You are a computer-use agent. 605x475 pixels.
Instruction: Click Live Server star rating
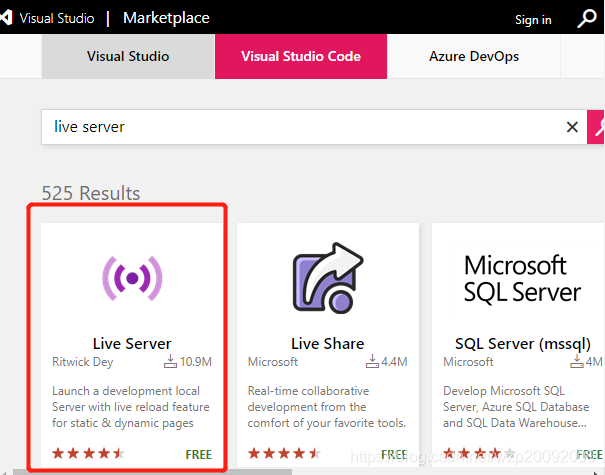click(88, 453)
